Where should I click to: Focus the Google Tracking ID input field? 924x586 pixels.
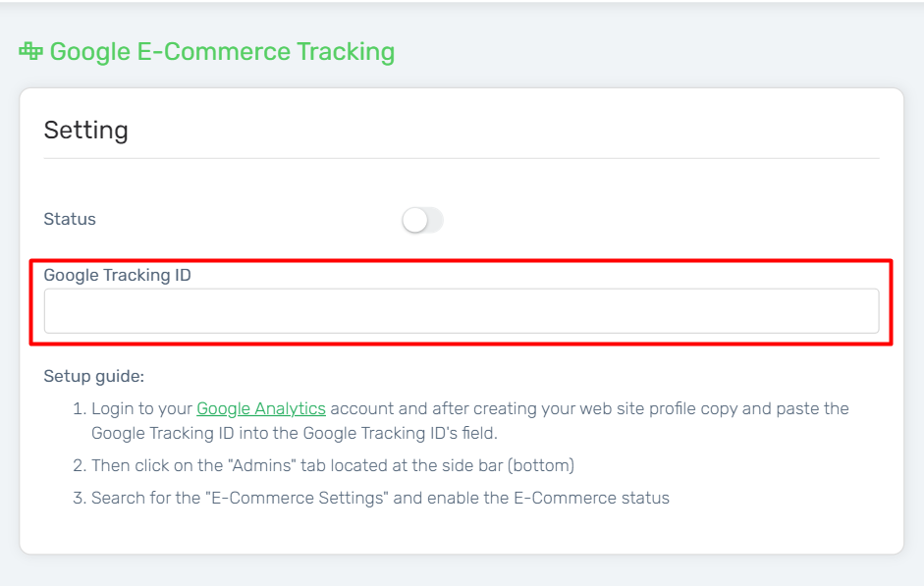coord(462,311)
